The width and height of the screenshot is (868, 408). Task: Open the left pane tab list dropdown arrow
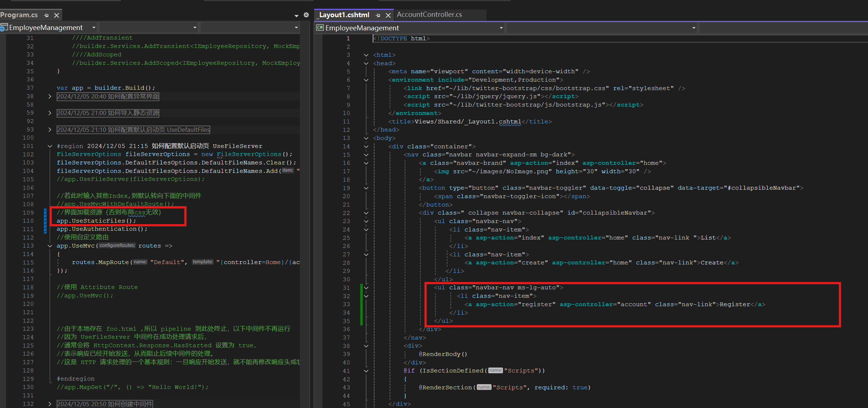point(296,16)
